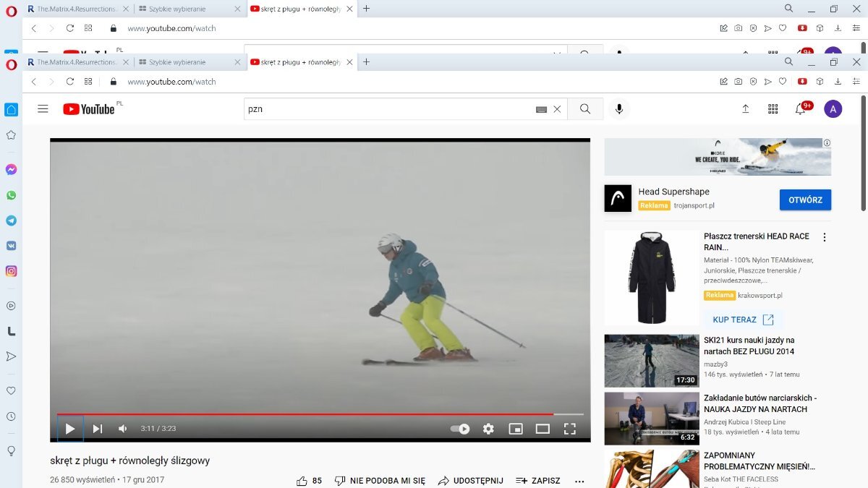Open the YouTube apps grid
Image resolution: width=868 pixels, height=488 pixels.
[x=773, y=109]
